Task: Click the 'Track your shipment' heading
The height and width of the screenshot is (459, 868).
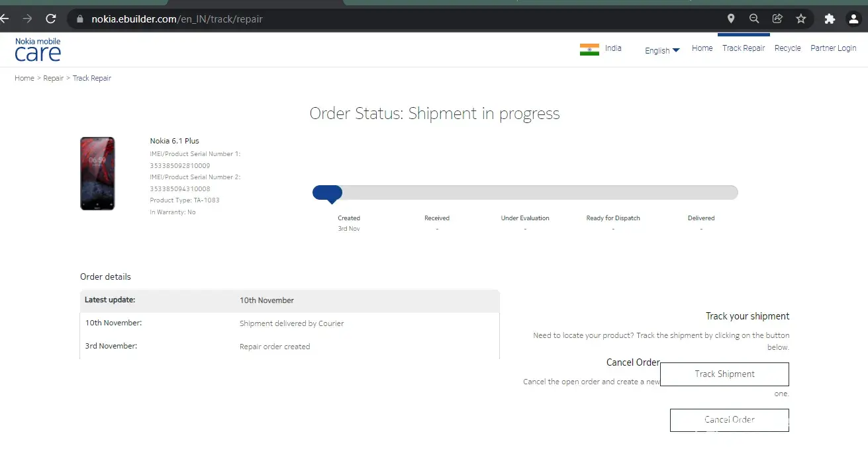Action: [747, 316]
